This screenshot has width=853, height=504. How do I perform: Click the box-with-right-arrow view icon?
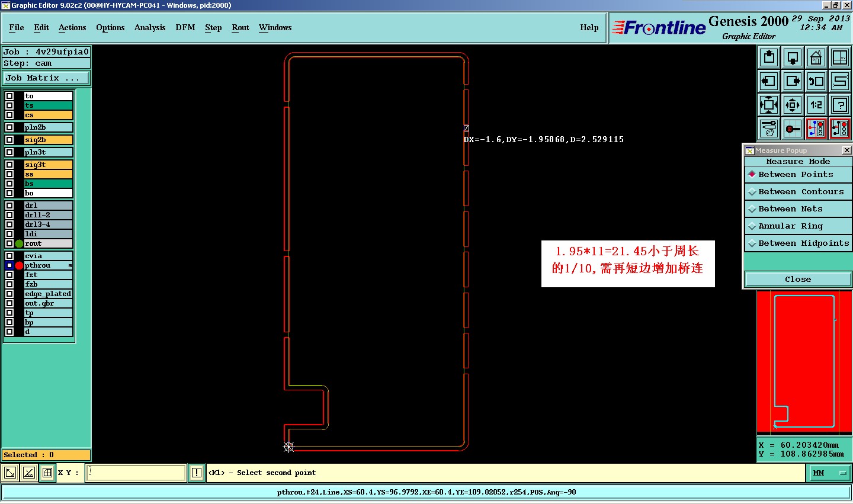click(793, 81)
